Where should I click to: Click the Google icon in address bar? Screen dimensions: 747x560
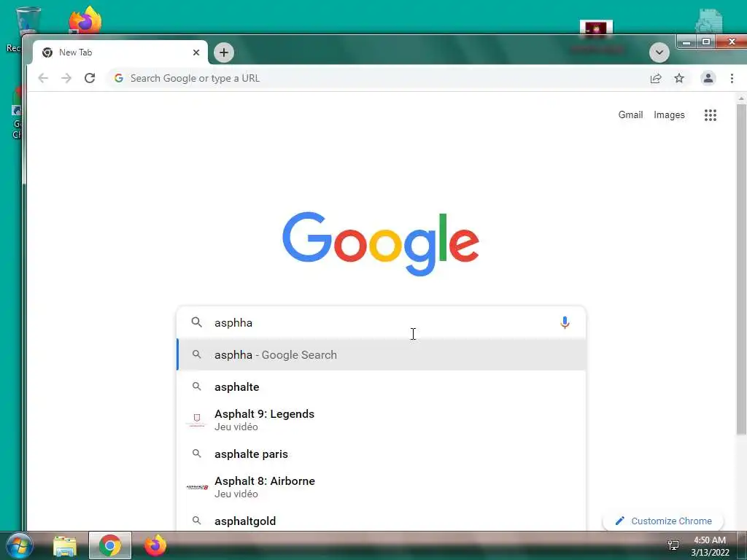point(119,78)
